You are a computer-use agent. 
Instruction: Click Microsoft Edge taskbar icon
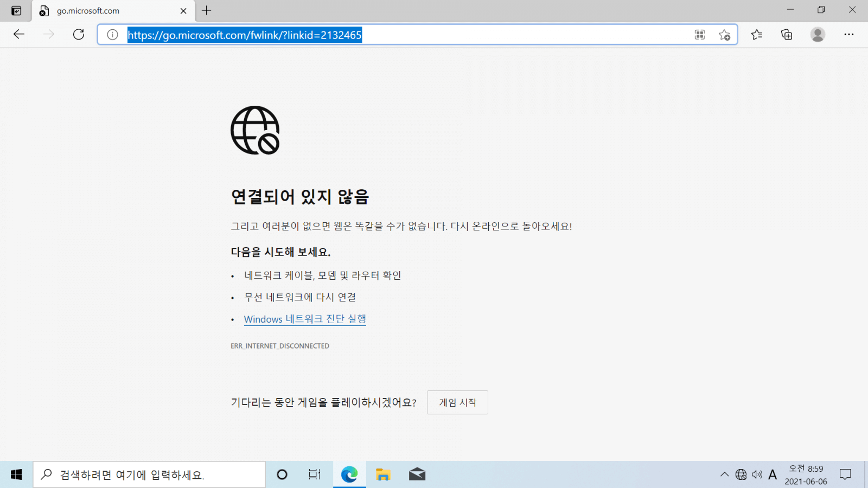coord(349,474)
